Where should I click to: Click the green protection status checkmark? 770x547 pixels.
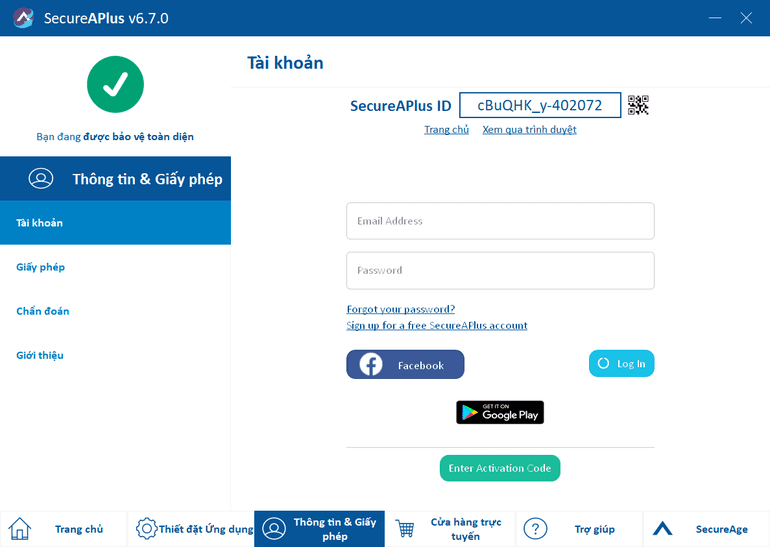[x=115, y=84]
